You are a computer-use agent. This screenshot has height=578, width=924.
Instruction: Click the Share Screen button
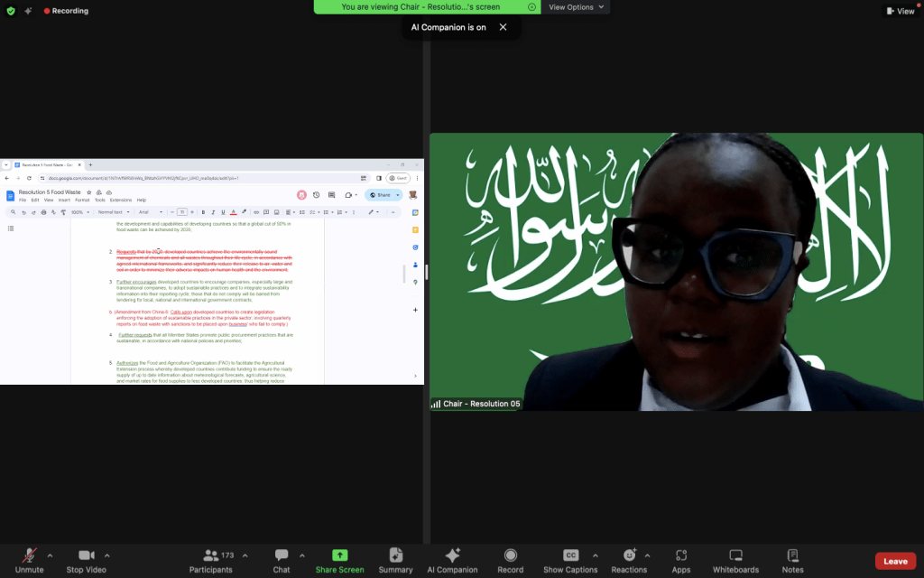pos(339,560)
